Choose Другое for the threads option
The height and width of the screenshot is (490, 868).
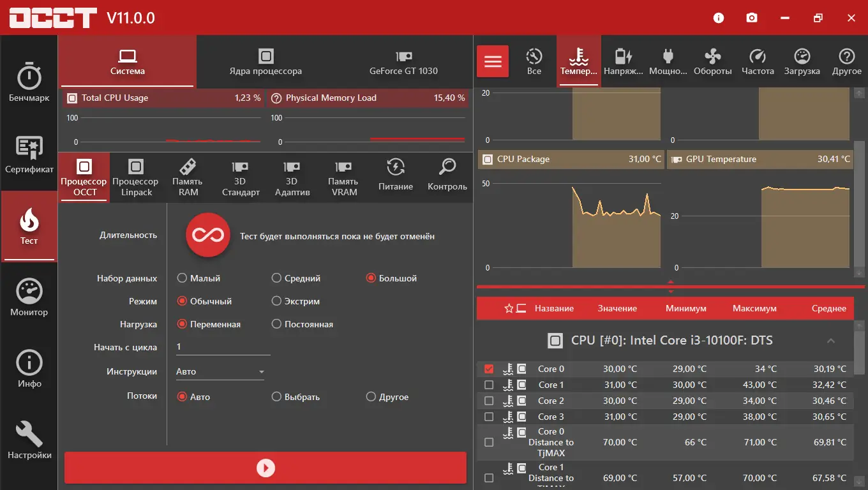387,397
